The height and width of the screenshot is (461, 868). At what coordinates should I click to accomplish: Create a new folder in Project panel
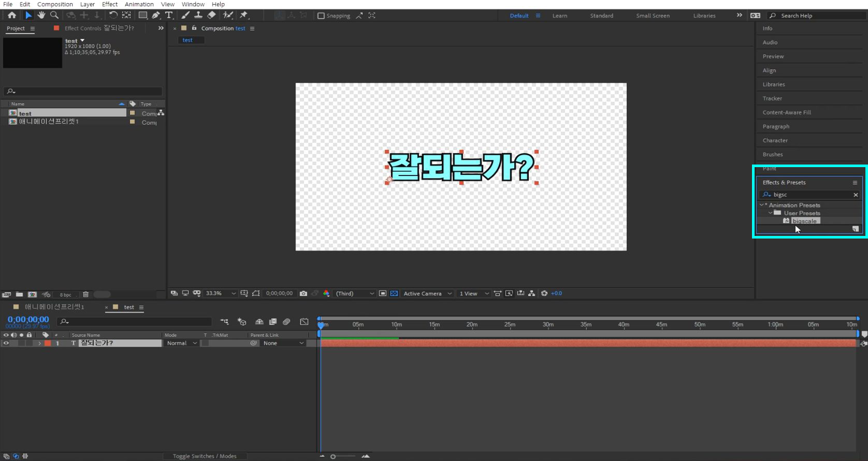coord(19,294)
